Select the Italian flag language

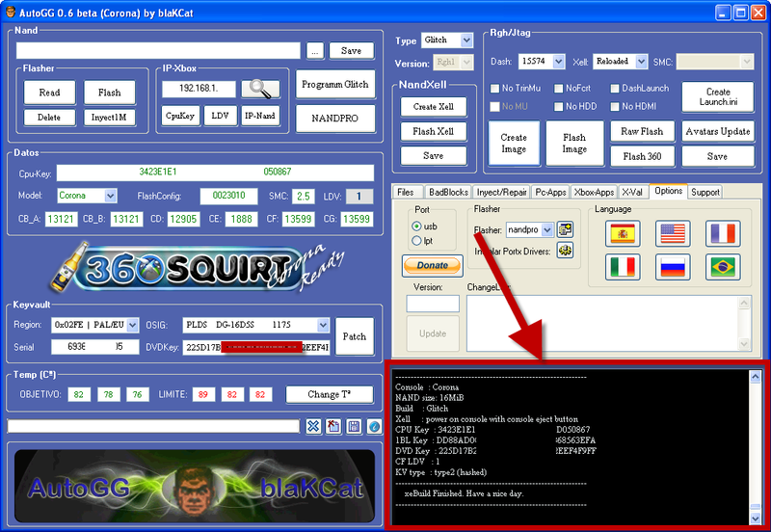point(623,267)
